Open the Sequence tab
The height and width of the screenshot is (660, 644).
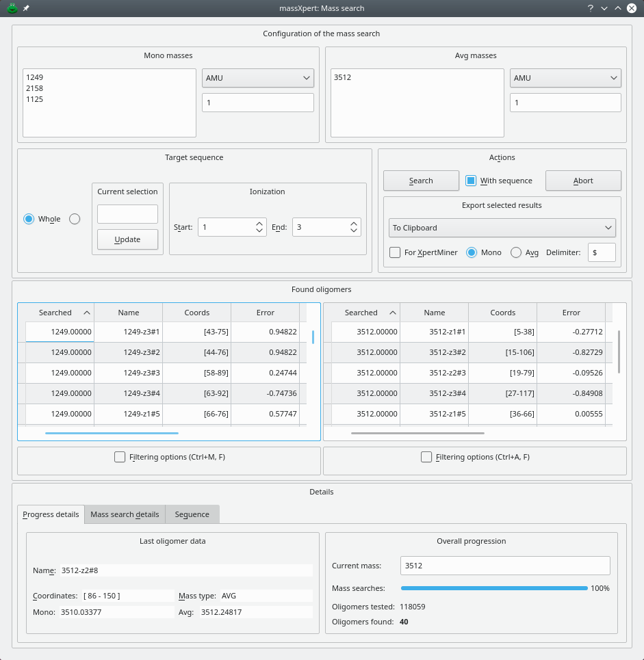point(192,514)
